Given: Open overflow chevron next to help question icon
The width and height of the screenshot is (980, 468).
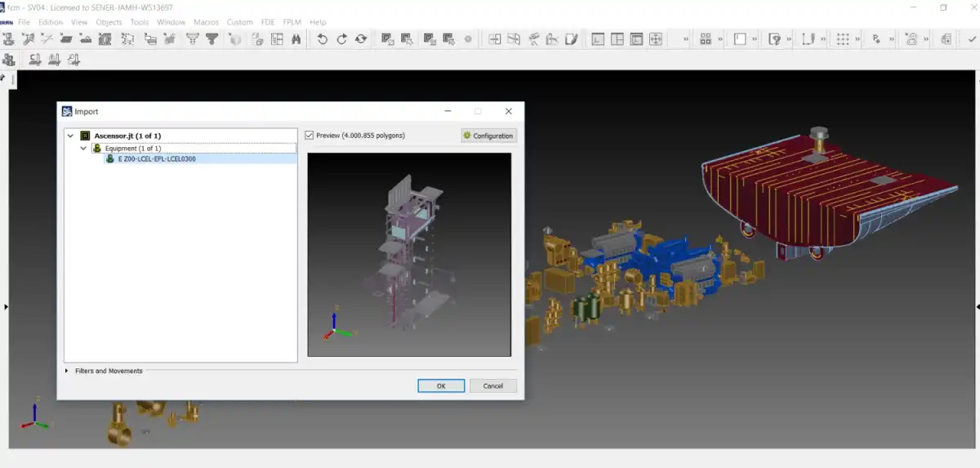Looking at the screenshot, I should tap(789, 39).
